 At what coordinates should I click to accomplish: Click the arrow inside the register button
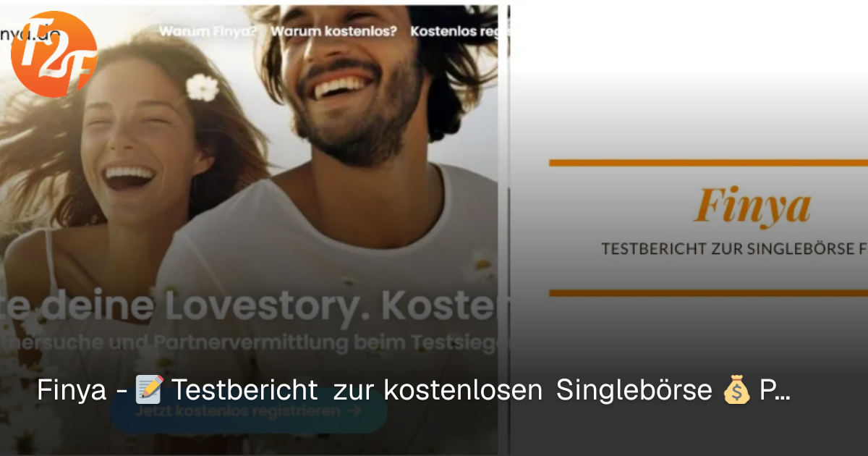coord(354,411)
